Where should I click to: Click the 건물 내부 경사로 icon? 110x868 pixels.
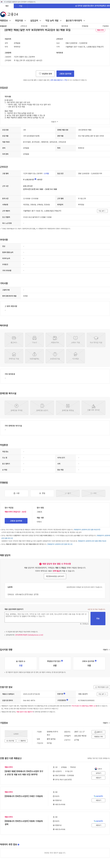[93, 408]
